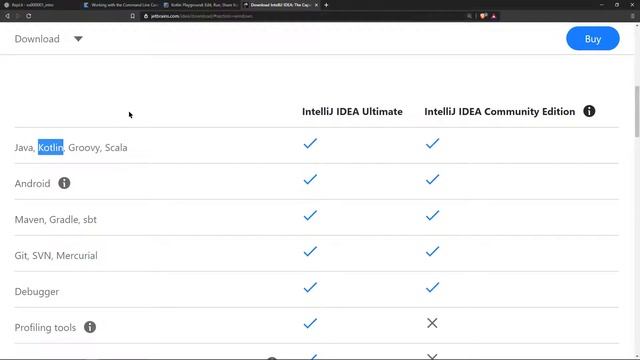This screenshot has height=360, width=640.
Task: Open a new browser tab
Action: click(x=326, y=5)
